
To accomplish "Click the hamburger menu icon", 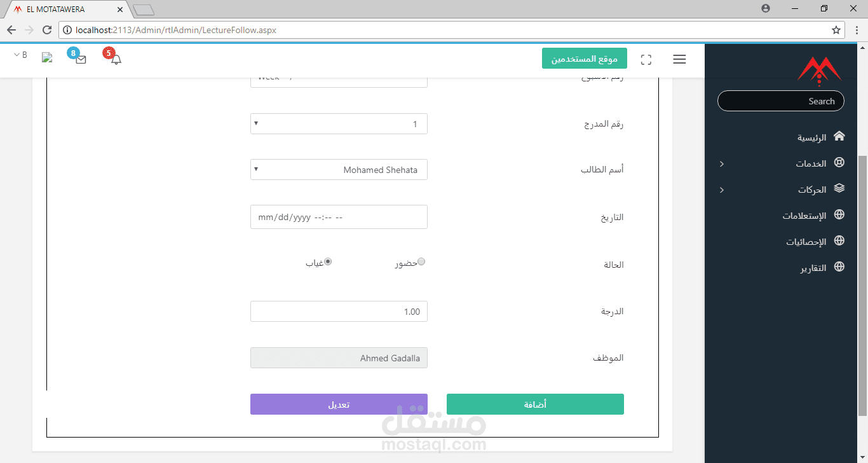I will pyautogui.click(x=679, y=59).
